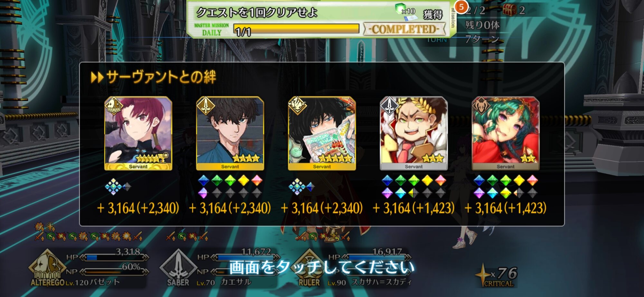Image resolution: width=644 pixels, height=297 pixels.
Task: Click the COMPLETED mission banner
Action: [x=404, y=29]
